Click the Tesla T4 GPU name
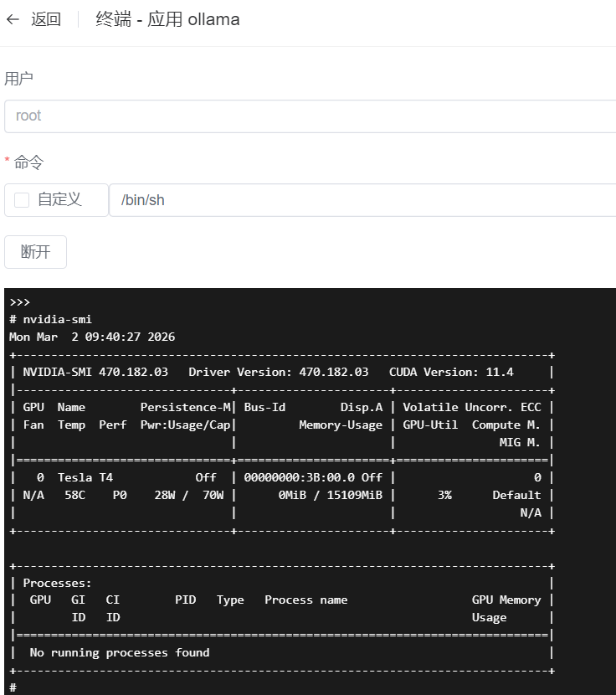616x695 pixels. [x=85, y=477]
